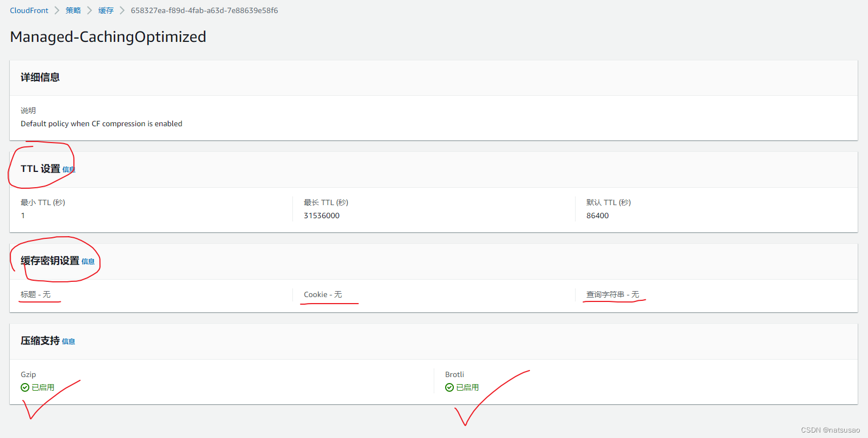Click the 最长 TTL (秒) label

point(326,202)
